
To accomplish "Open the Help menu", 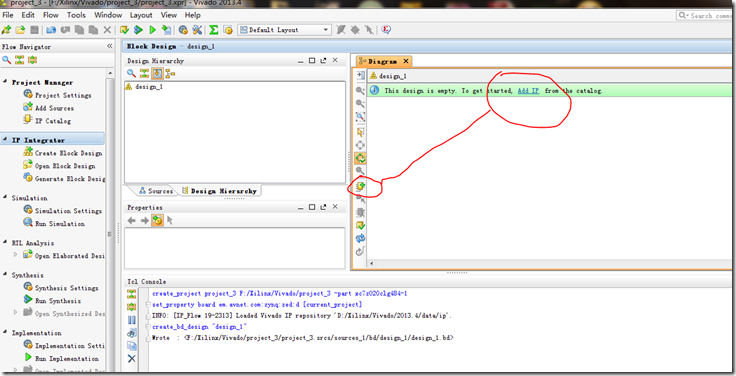I will (192, 15).
